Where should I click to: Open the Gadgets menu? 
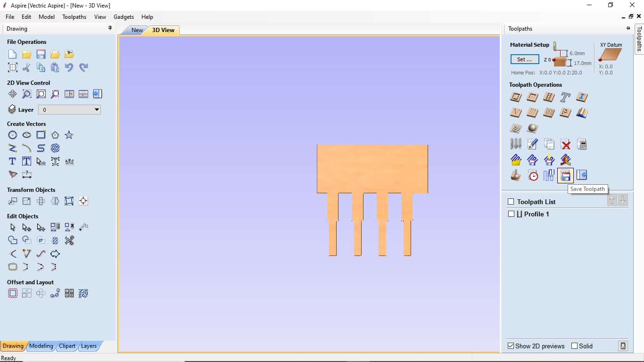[x=124, y=17]
